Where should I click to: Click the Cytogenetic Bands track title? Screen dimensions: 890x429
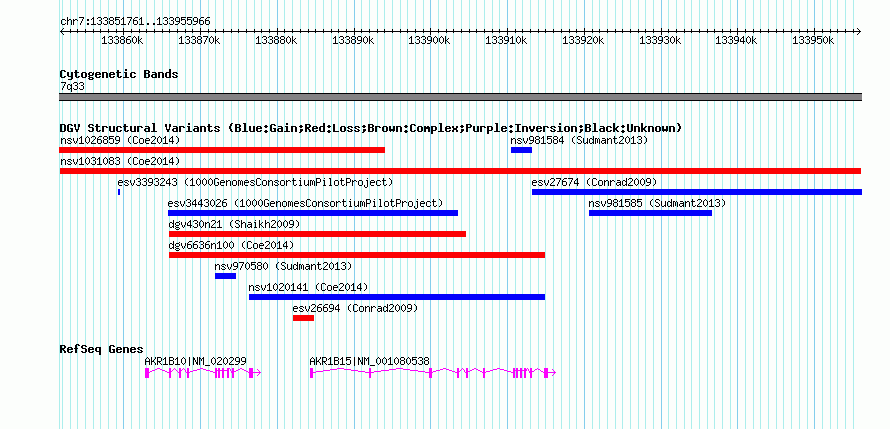point(119,74)
